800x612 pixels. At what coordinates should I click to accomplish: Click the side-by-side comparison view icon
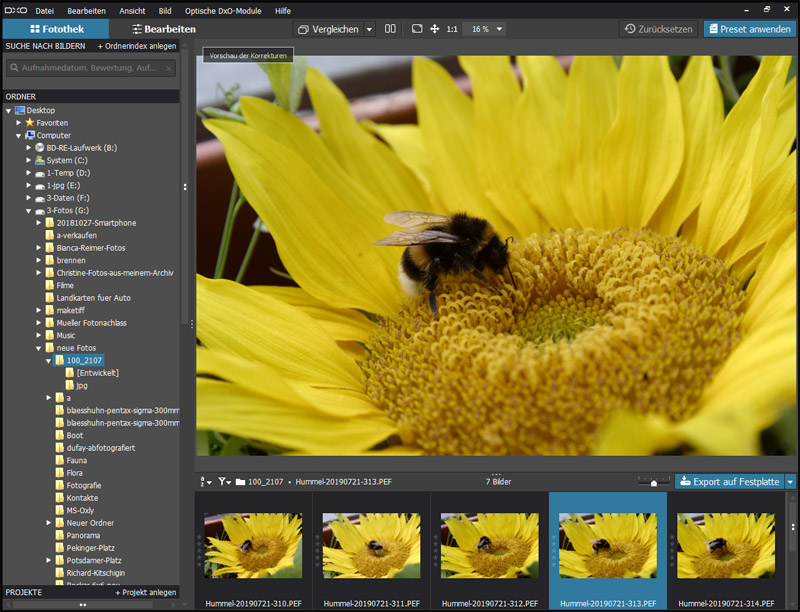click(x=391, y=29)
